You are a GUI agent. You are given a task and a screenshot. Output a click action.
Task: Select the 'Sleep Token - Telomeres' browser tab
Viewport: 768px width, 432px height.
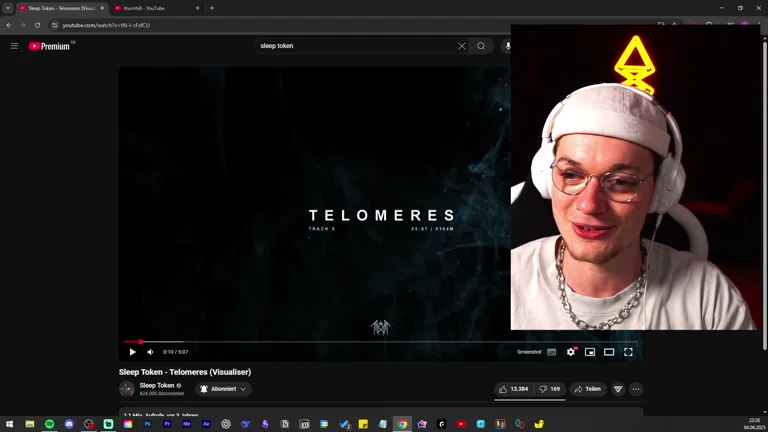pyautogui.click(x=59, y=8)
